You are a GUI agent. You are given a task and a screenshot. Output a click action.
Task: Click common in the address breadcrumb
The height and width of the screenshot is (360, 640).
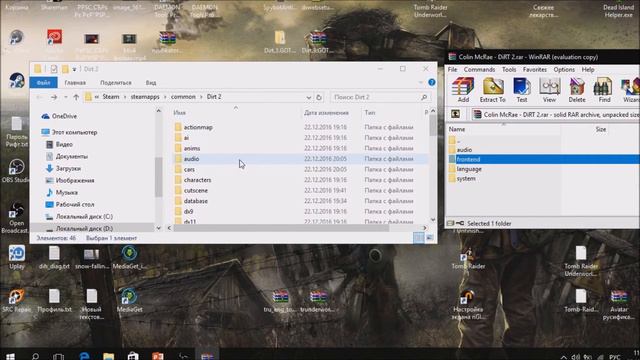coord(183,97)
